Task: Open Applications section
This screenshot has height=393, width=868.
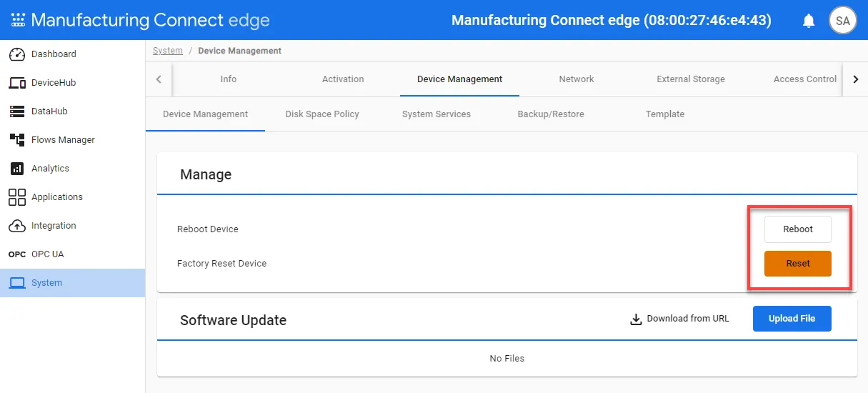Action: [x=72, y=197]
